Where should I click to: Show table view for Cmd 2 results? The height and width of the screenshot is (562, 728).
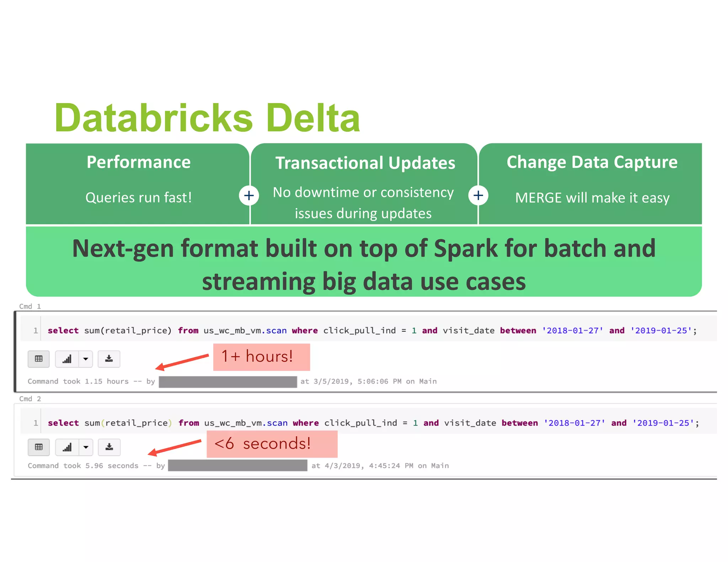(39, 447)
